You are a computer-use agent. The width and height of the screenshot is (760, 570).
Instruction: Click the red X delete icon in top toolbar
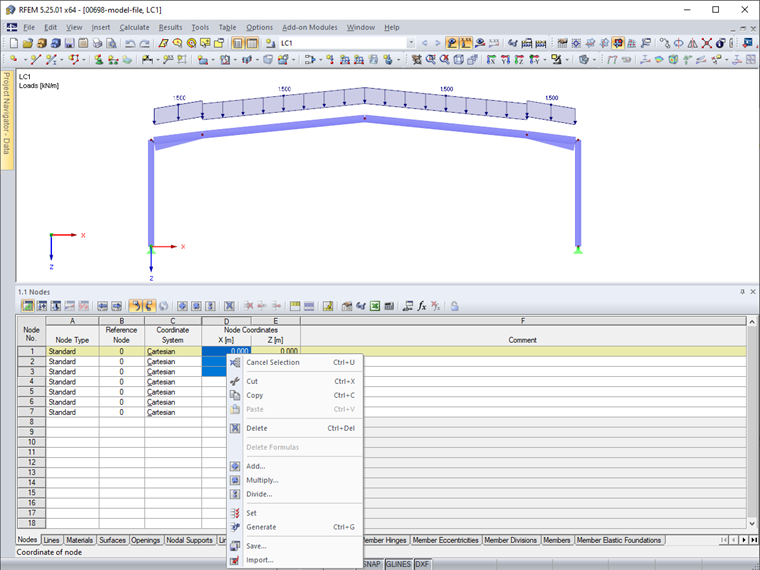[x=707, y=43]
